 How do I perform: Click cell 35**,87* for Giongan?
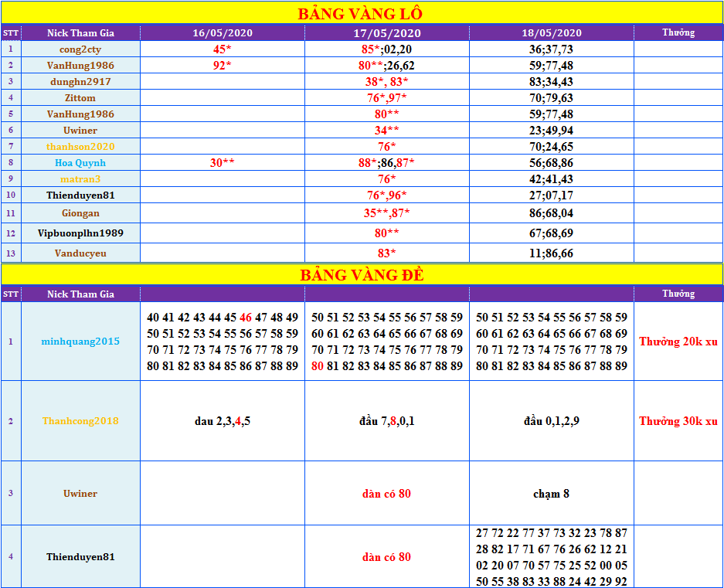386,213
